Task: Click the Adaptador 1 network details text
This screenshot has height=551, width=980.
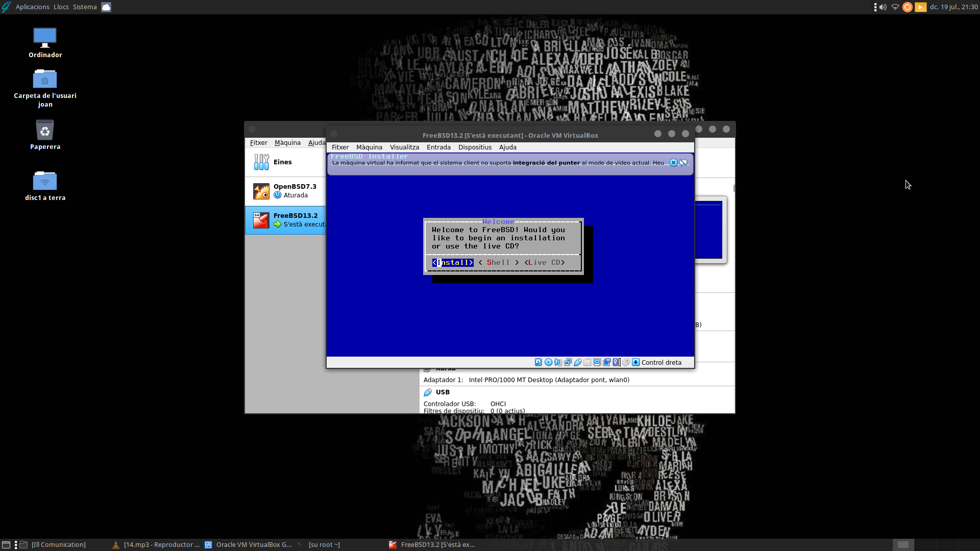Action: [526, 380]
